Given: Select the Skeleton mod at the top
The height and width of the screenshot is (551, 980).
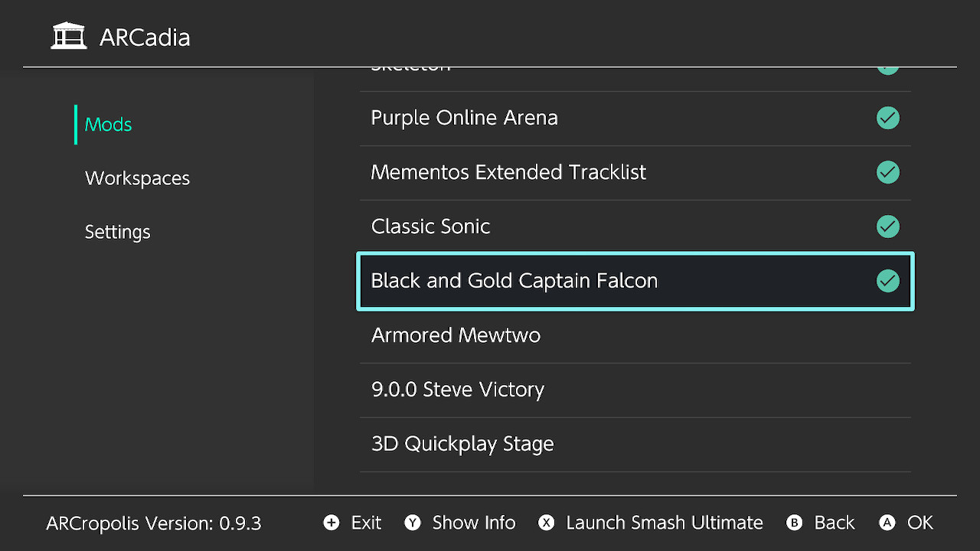Looking at the screenshot, I should pos(635,65).
